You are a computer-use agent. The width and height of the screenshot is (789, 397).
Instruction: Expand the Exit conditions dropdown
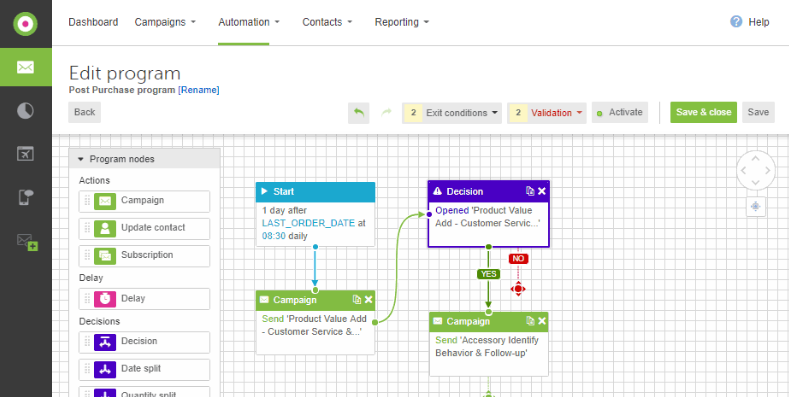452,113
